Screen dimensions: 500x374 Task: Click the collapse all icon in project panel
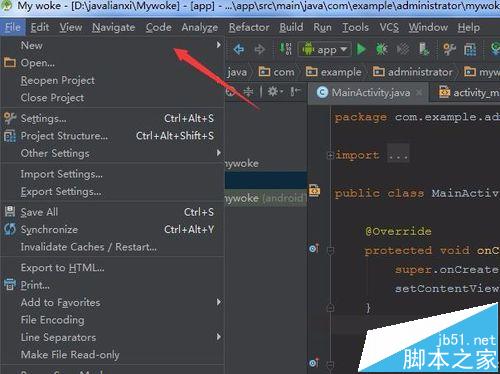click(248, 91)
